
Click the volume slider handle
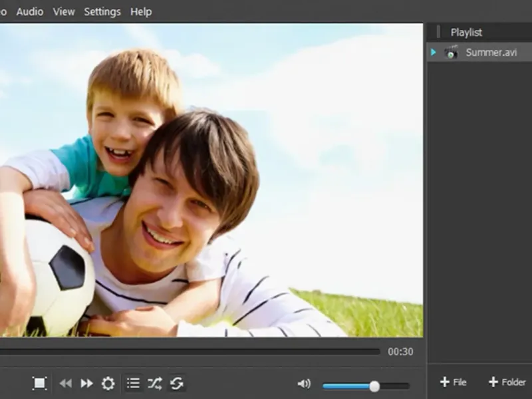click(x=374, y=386)
